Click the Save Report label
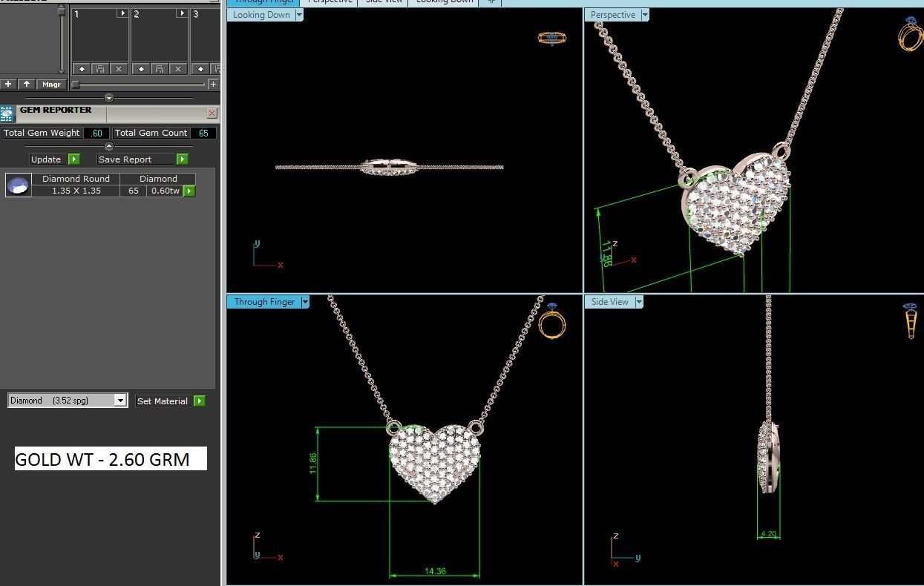Screen dimensions: 924x586 click(x=137, y=159)
